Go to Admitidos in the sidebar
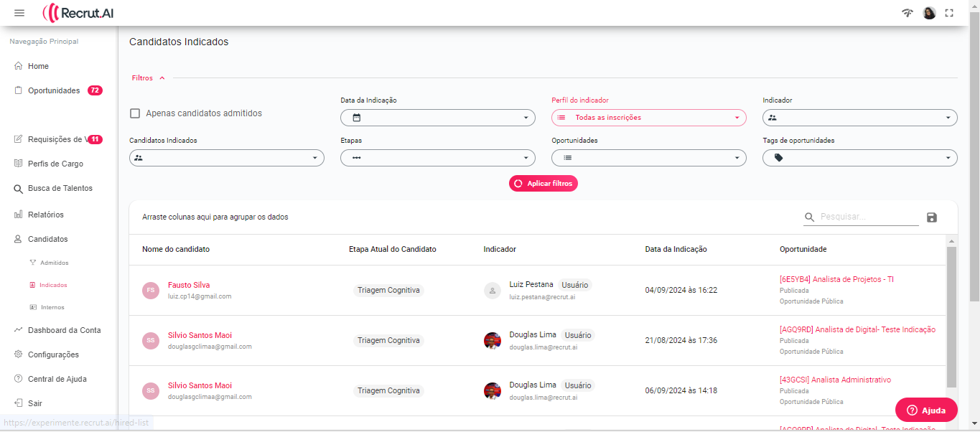This screenshot has width=980, height=432. coord(54,263)
